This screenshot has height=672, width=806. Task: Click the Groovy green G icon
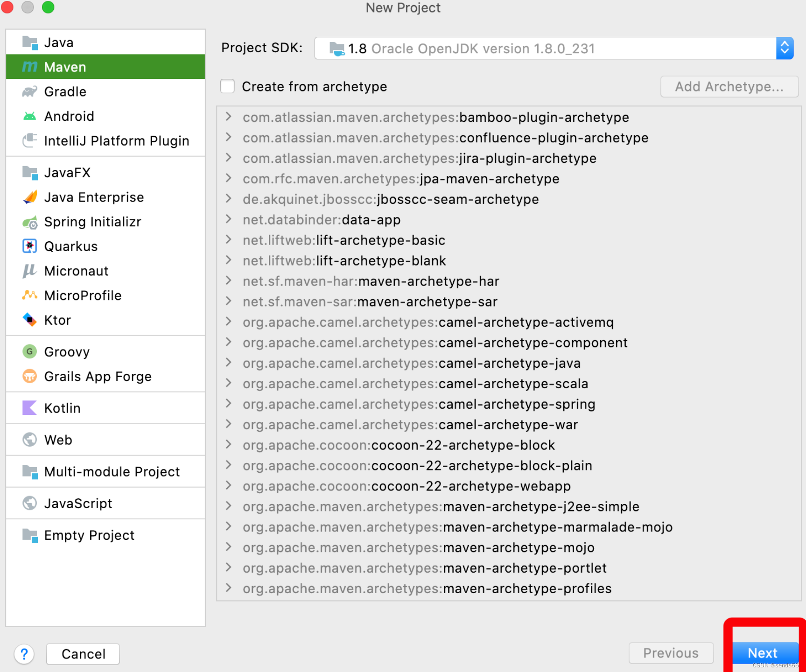point(30,351)
